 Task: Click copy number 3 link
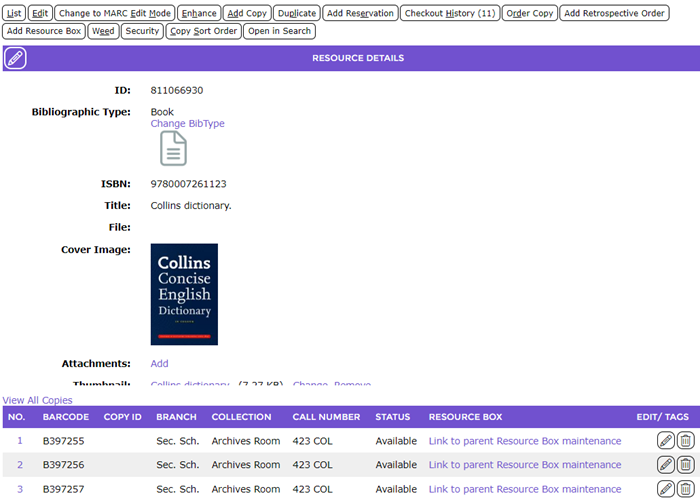[x=20, y=489]
